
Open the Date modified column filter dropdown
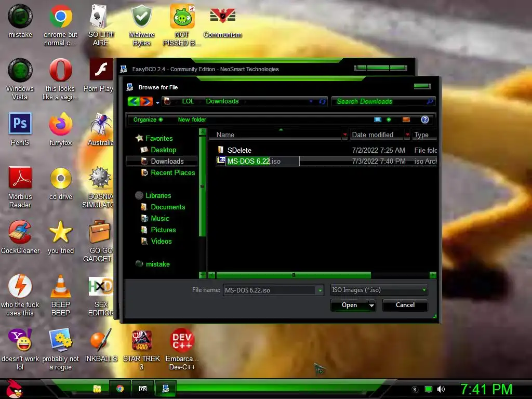[407, 135]
